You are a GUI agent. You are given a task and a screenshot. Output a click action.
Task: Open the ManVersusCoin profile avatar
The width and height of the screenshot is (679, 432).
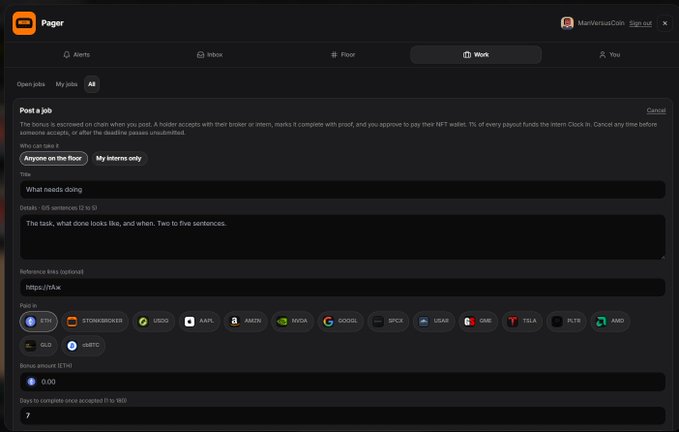pos(567,23)
